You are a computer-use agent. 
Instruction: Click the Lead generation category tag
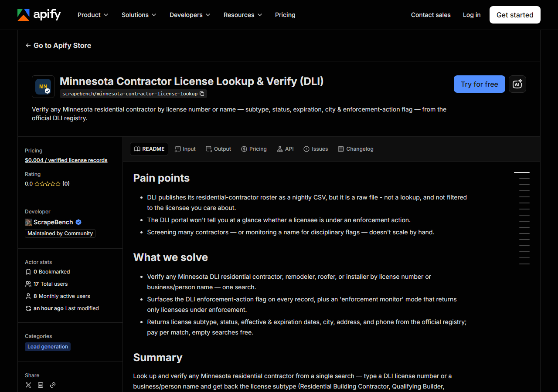tap(48, 347)
